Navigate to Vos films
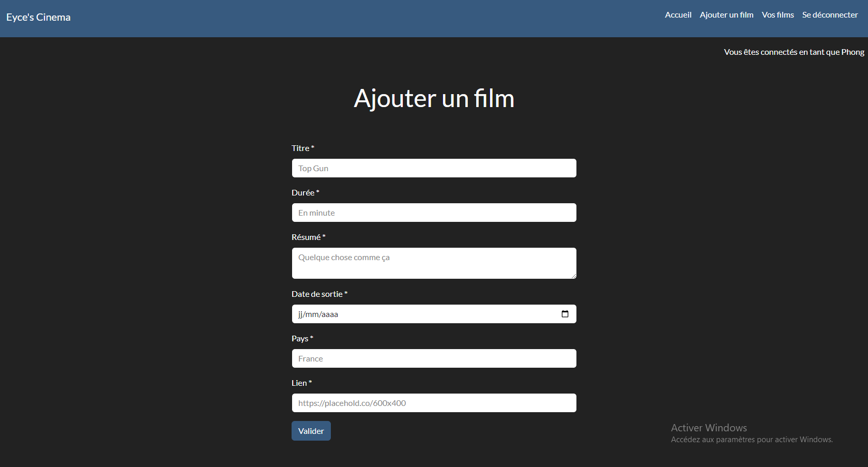 point(778,14)
